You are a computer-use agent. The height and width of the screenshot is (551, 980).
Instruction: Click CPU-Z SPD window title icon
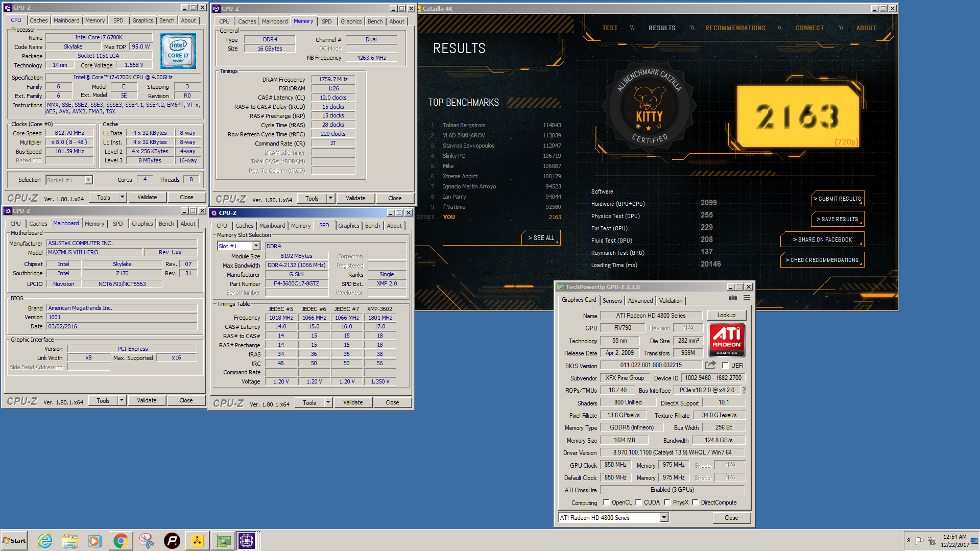click(214, 213)
